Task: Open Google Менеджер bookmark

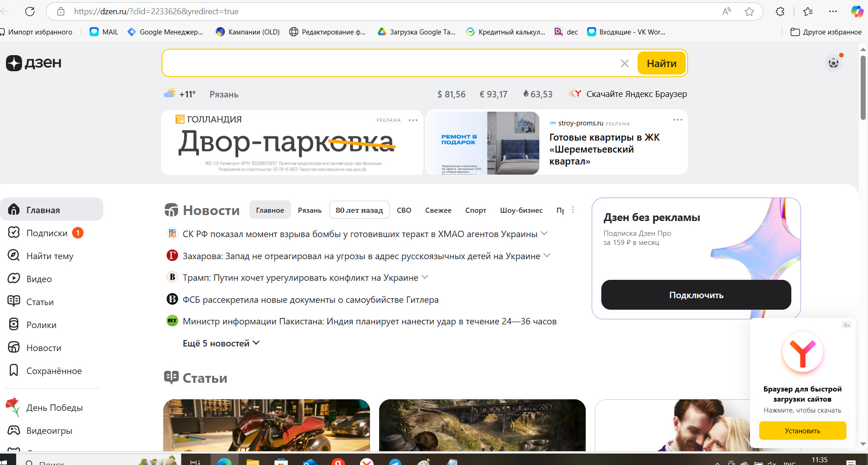Action: (165, 32)
